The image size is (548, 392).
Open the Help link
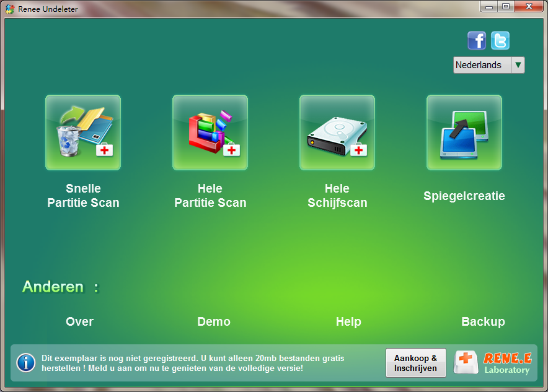348,321
